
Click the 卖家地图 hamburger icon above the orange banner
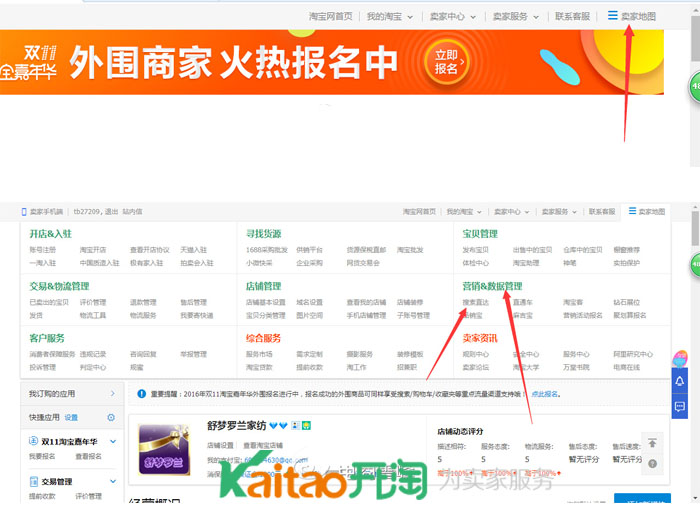pos(612,16)
